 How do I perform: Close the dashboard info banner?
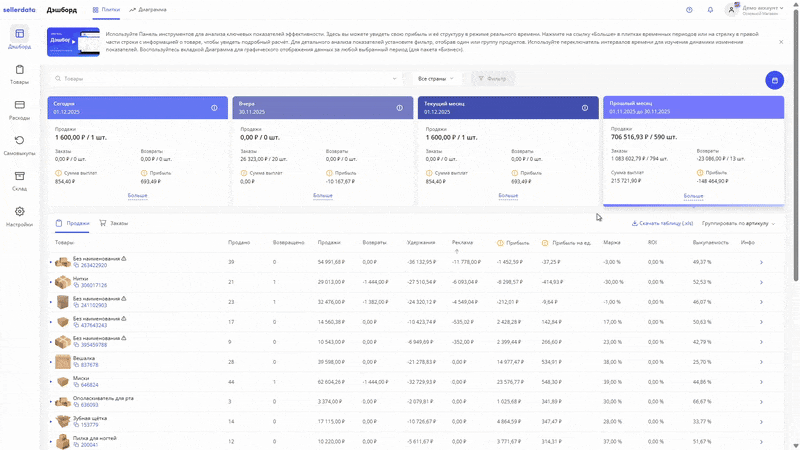tap(781, 42)
